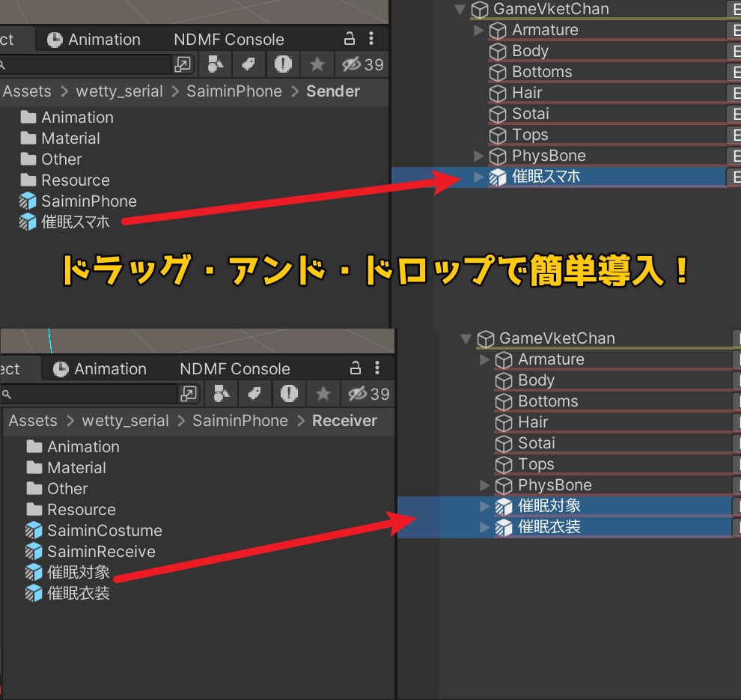Click search-in-window icon in Sender project panel

point(183,64)
